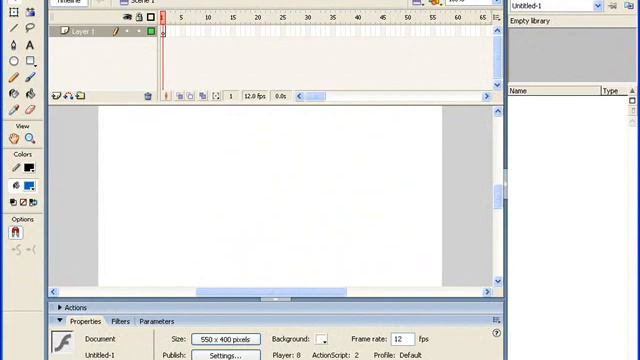Screen dimensions: 640x360
Task: Select the Fill Transform tool
Action: [30, 12]
